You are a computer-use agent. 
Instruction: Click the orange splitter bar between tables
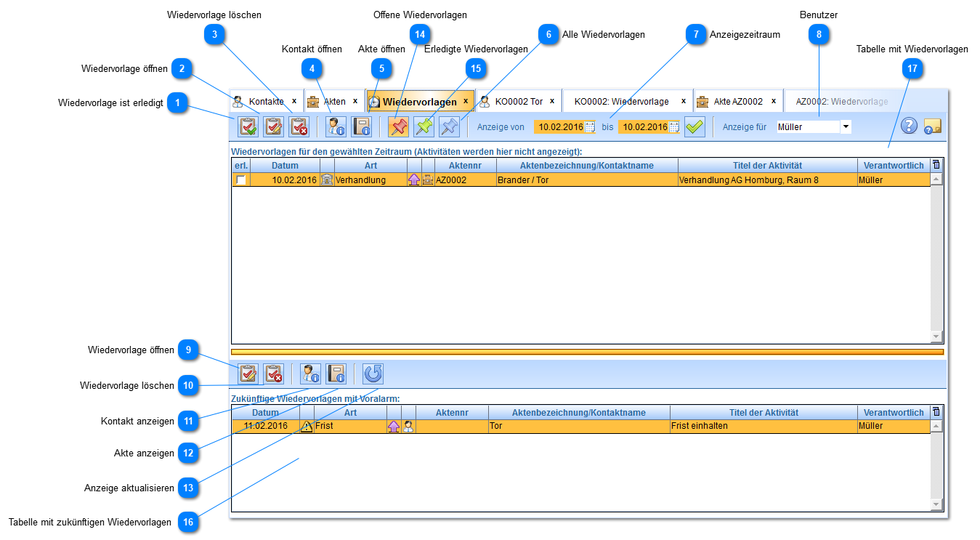tap(587, 352)
